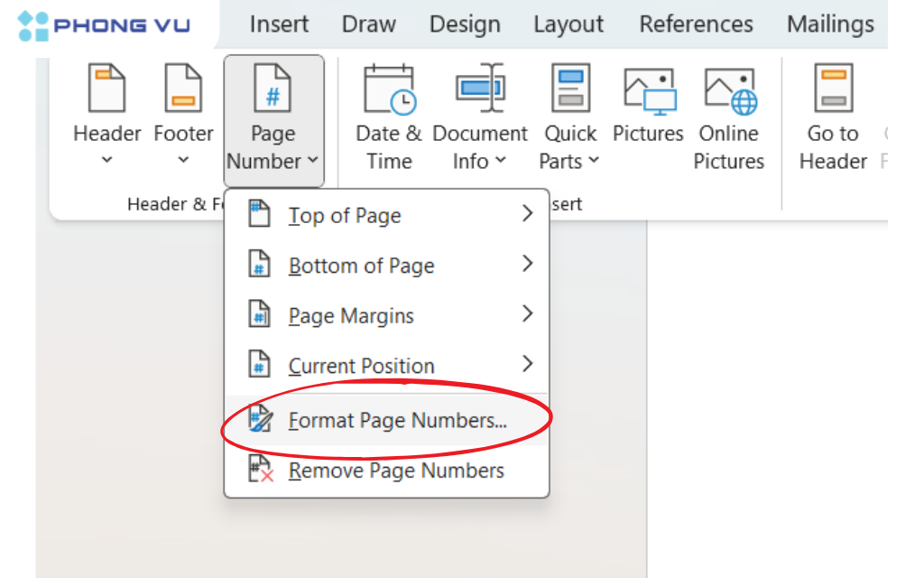The width and height of the screenshot is (924, 578).
Task: Expand the Bottom of Page submenu arrow
Action: 528,265
